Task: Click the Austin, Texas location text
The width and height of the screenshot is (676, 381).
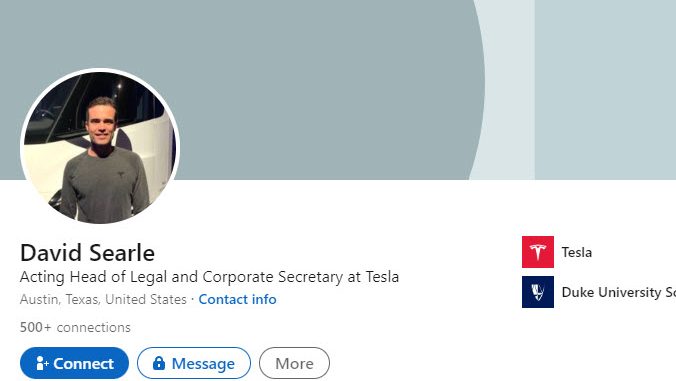Action: [x=103, y=299]
